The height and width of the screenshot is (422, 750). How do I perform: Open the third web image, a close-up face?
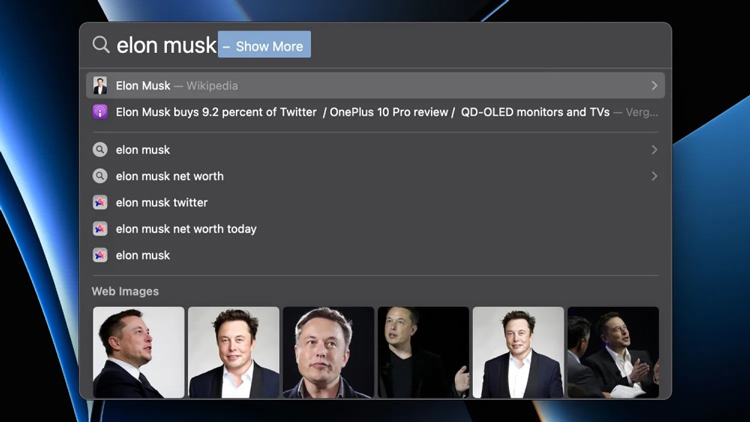point(328,352)
